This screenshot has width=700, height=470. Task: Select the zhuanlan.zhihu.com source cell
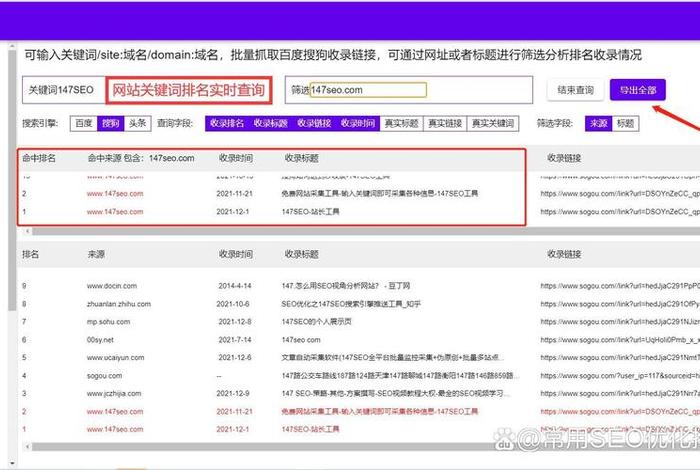pyautogui.click(x=119, y=304)
